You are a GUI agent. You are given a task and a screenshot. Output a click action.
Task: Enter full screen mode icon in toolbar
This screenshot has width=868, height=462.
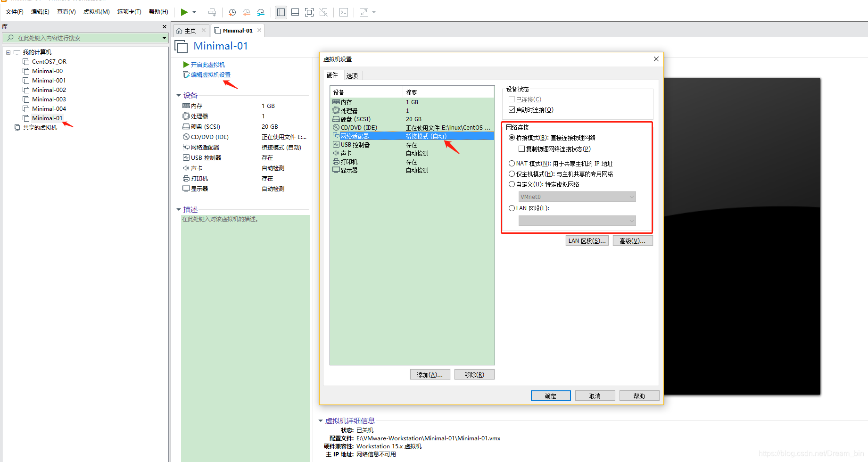click(309, 12)
